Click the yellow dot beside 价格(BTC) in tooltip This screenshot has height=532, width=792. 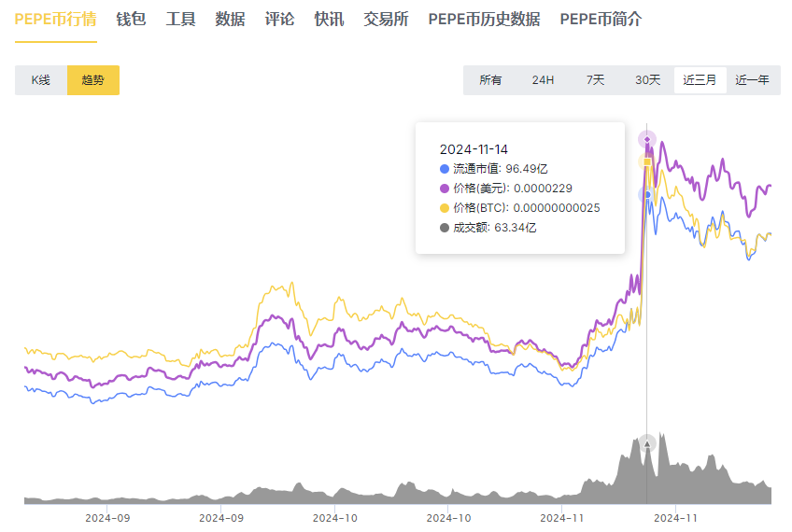coord(444,208)
